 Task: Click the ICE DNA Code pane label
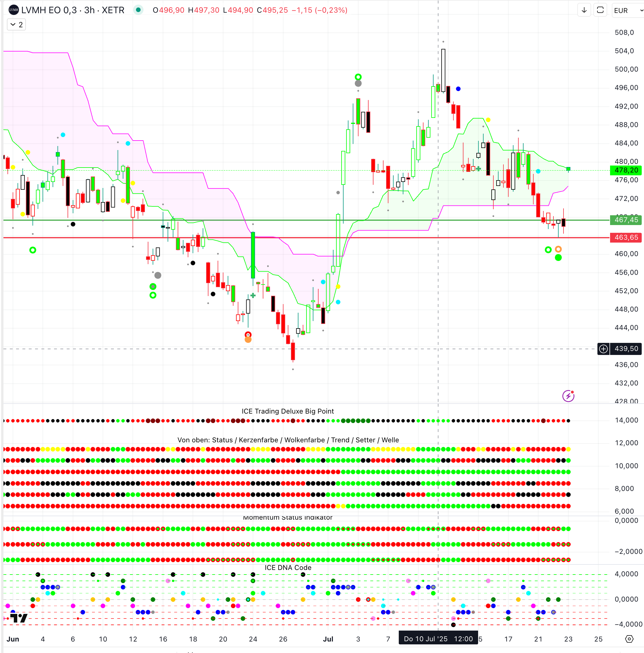(x=288, y=568)
